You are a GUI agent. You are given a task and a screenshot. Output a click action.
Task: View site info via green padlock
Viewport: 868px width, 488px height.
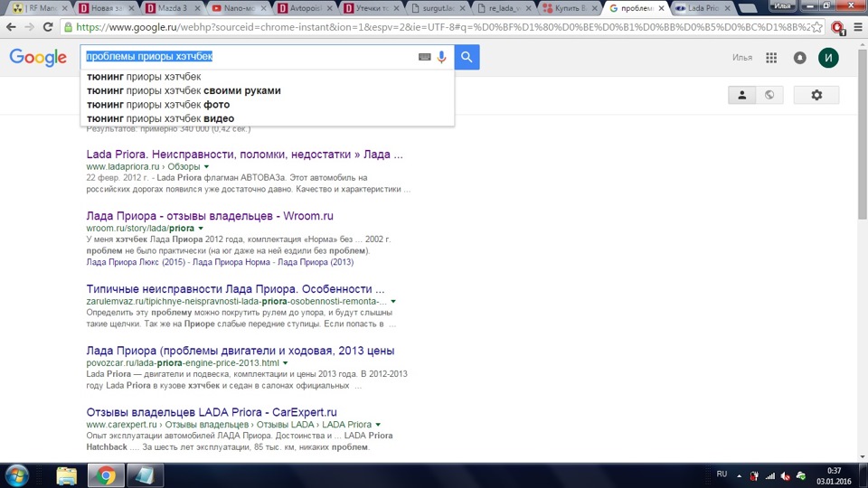pos(68,26)
